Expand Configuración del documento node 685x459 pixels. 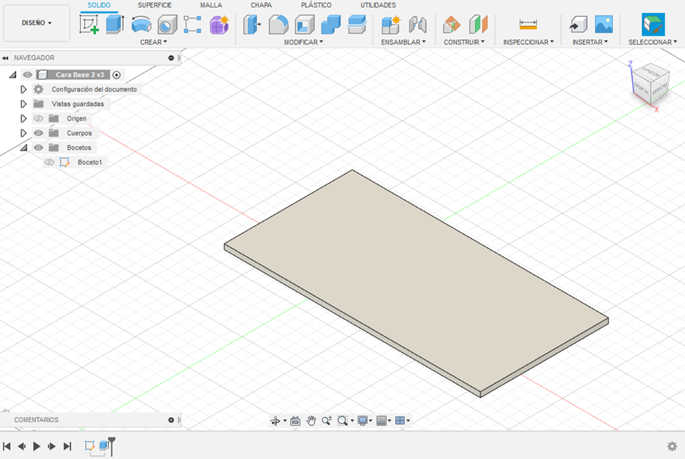point(24,89)
